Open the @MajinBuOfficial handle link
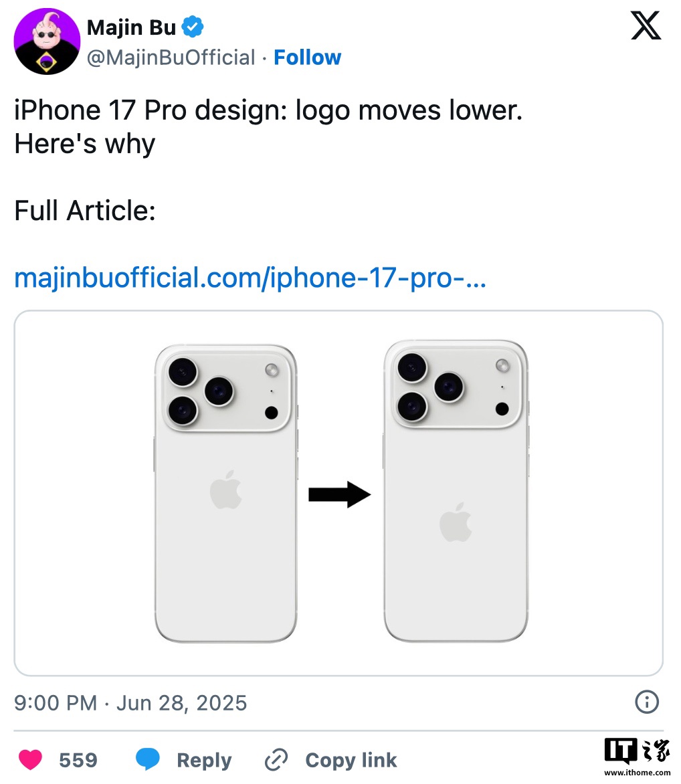Screen dimensions: 681x784 click(x=171, y=58)
